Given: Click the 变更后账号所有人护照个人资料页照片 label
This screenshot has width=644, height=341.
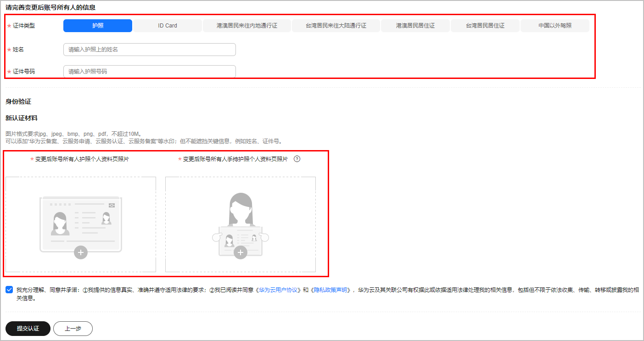Looking at the screenshot, I should pyautogui.click(x=82, y=159).
